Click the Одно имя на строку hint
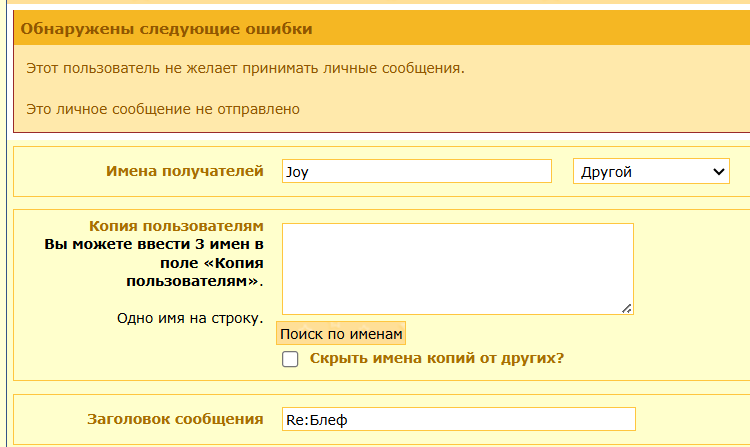The image size is (750, 447). click(x=189, y=319)
